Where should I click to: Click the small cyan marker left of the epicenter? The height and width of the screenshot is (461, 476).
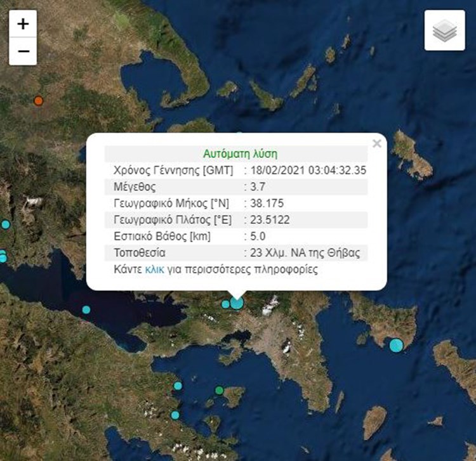click(225, 304)
